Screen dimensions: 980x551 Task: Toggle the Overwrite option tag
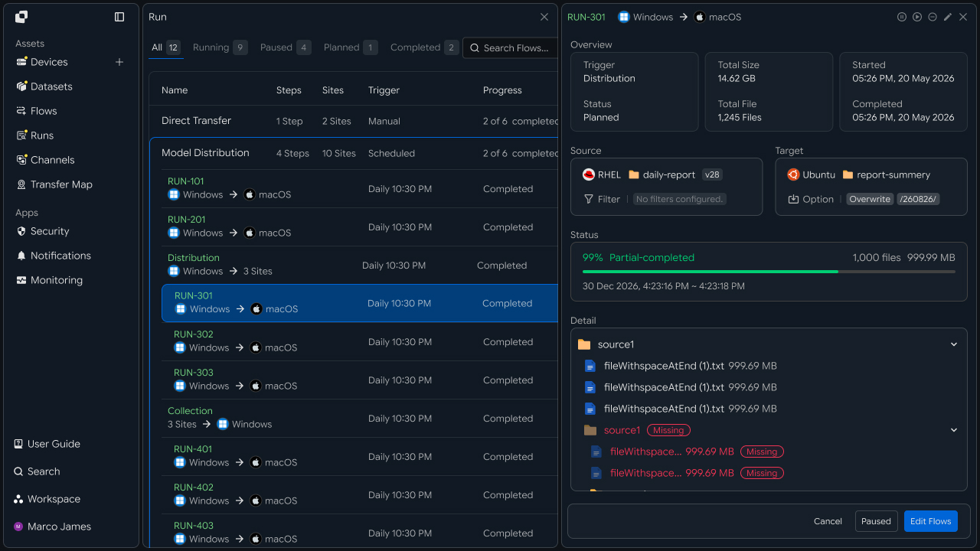point(870,199)
